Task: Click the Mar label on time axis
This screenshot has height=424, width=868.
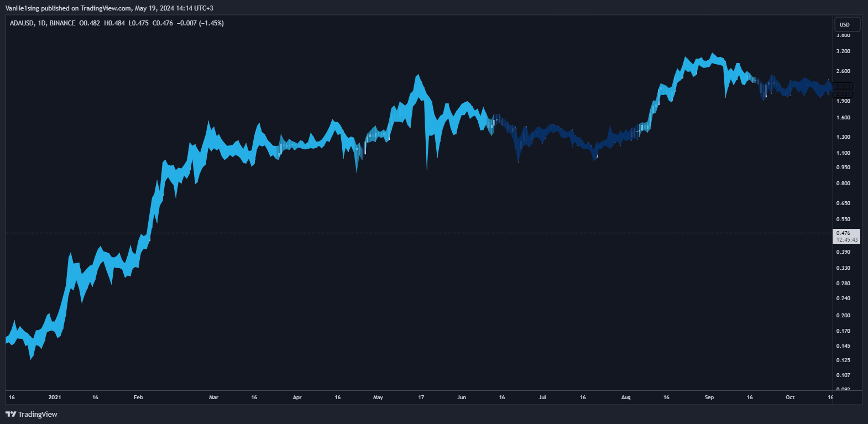Action: pyautogui.click(x=213, y=397)
